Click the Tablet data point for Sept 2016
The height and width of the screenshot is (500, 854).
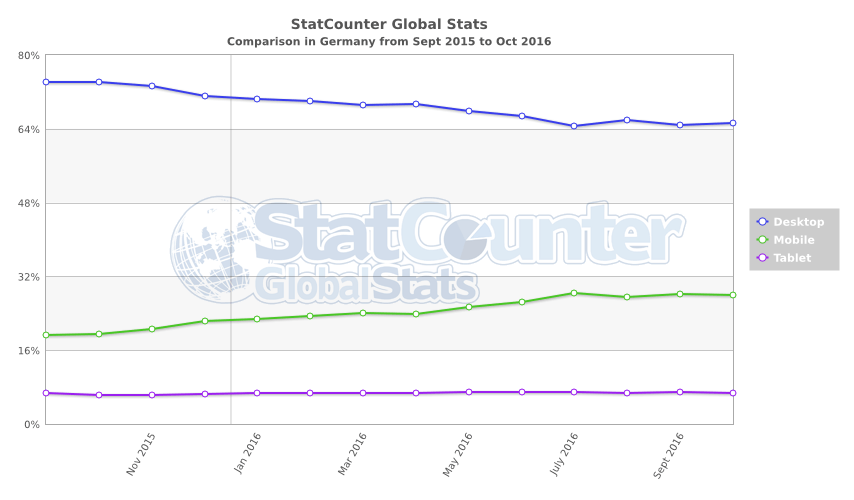pos(680,392)
